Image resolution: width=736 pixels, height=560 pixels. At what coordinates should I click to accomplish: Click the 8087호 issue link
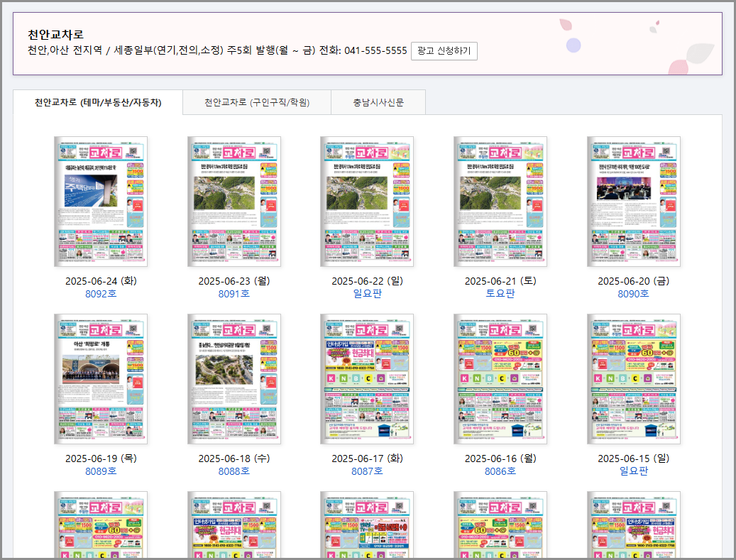click(x=367, y=471)
